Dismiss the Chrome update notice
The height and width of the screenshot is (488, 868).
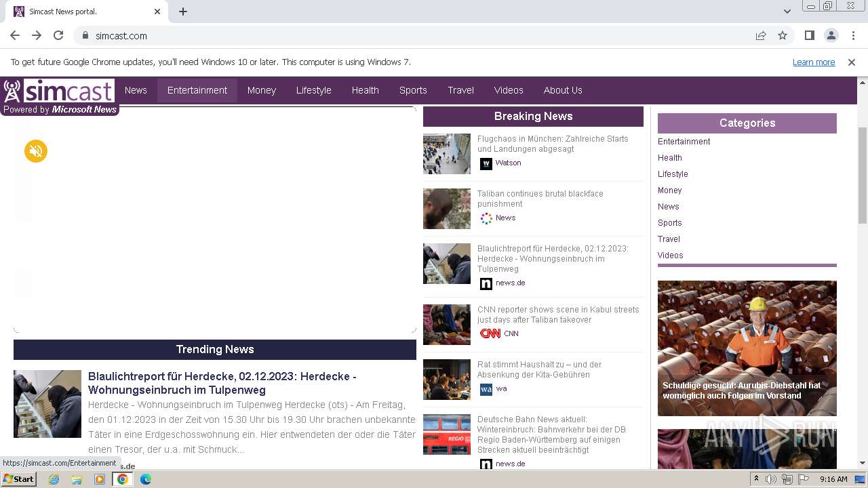852,62
